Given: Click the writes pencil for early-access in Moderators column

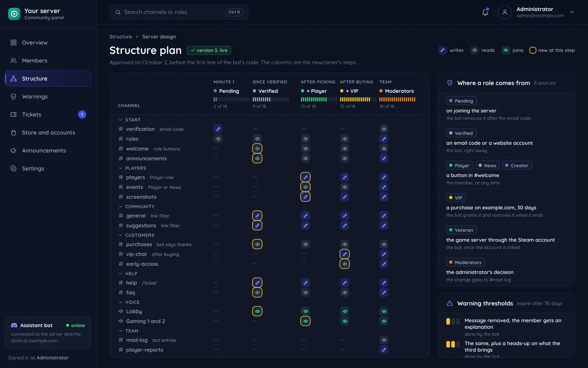Looking at the screenshot, I should [x=384, y=264].
